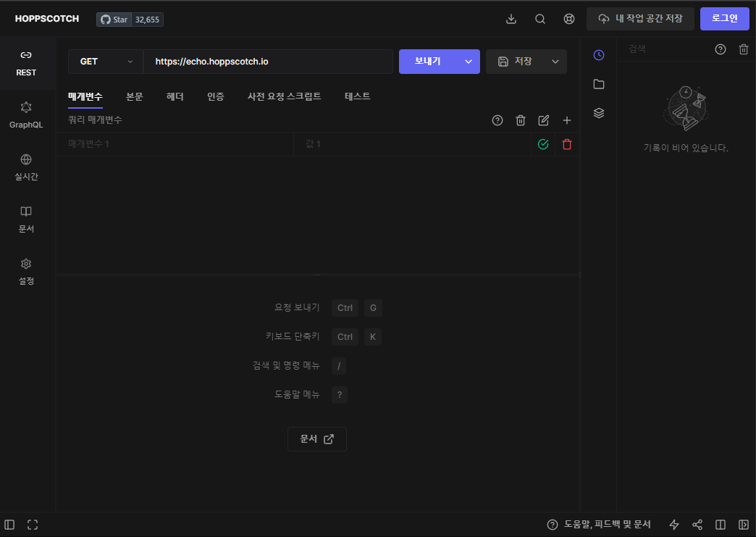Click the 쿼리 매개변수 label
The image size is (756, 537).
click(x=95, y=120)
